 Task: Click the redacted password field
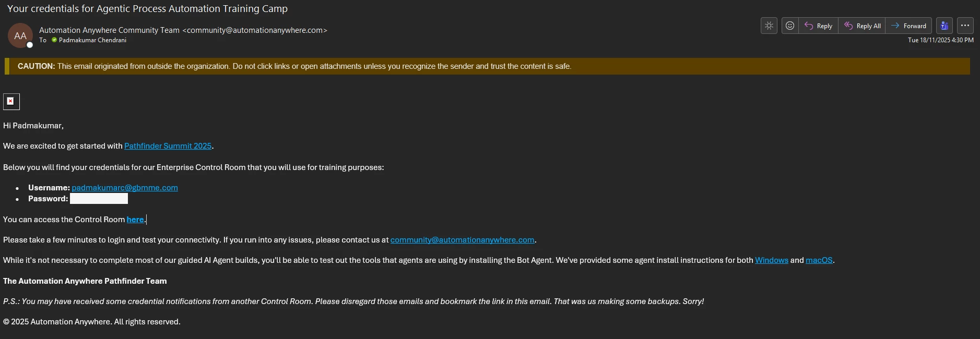99,199
